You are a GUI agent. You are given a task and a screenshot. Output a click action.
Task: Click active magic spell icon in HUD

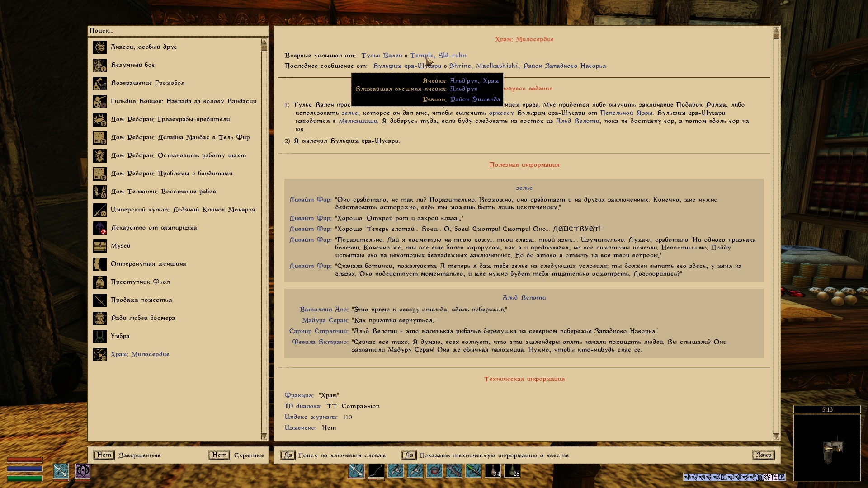point(82,471)
